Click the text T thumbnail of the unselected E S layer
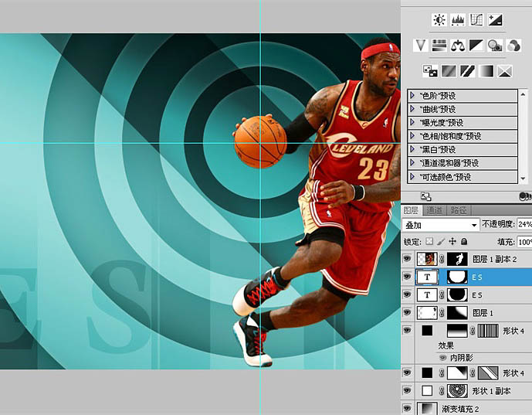This screenshot has height=415, width=532. coord(427,294)
